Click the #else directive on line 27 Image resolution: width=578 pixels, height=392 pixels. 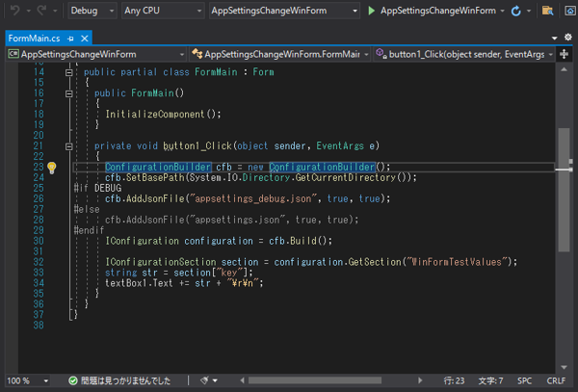(x=87, y=209)
